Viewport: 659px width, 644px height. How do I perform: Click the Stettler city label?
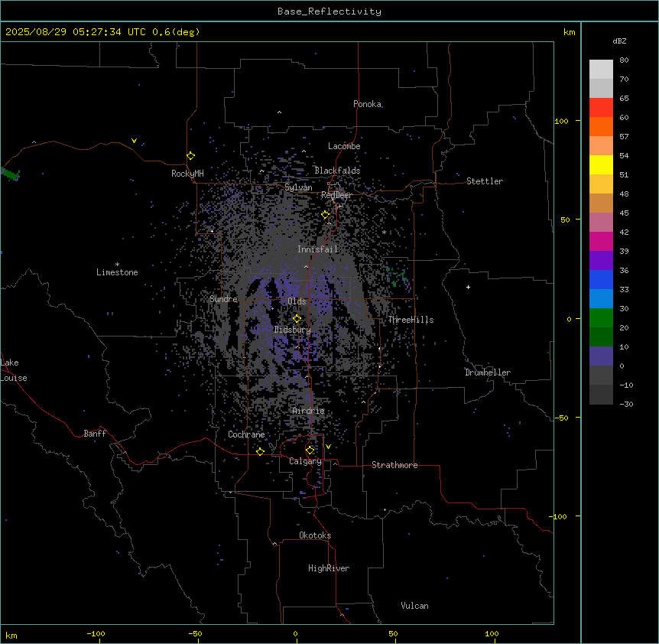(x=485, y=181)
